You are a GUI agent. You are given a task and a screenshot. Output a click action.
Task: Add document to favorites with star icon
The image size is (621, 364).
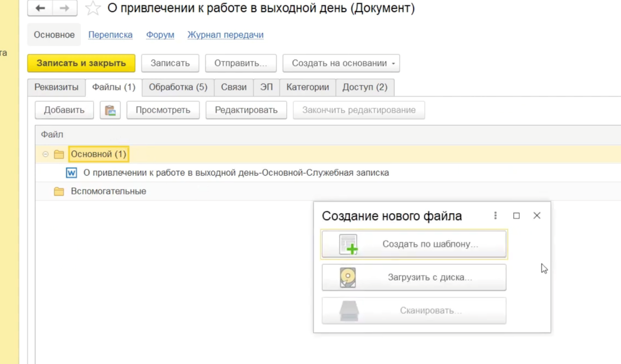click(93, 8)
